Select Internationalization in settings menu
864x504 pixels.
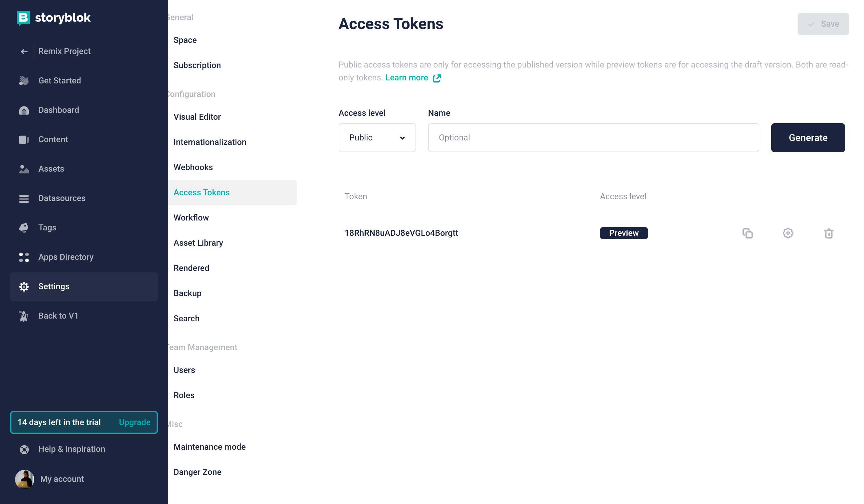[209, 142]
